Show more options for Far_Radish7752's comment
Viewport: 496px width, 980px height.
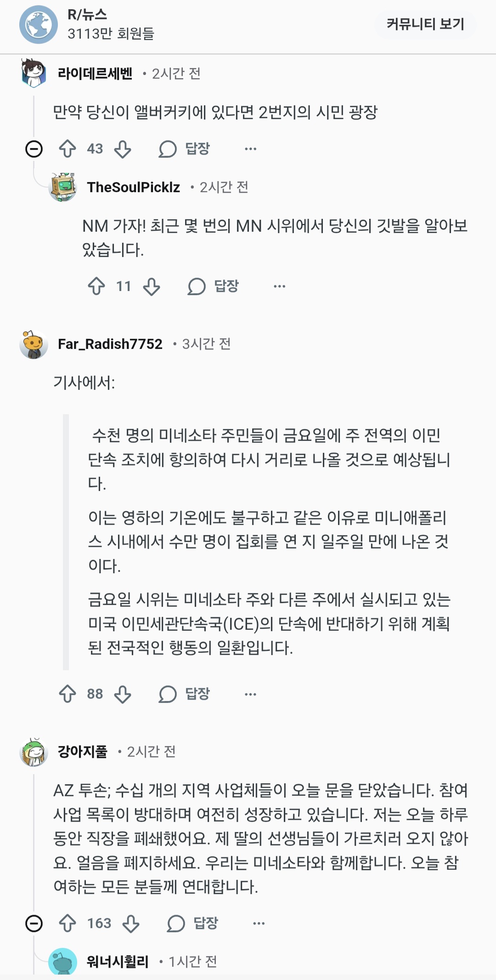click(x=251, y=694)
